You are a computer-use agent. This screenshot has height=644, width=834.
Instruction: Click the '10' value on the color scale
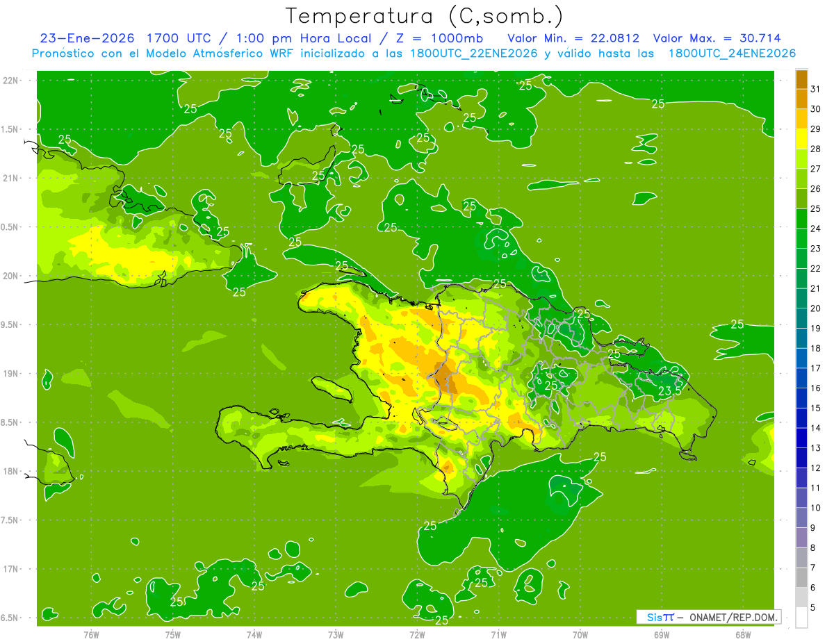pos(816,508)
